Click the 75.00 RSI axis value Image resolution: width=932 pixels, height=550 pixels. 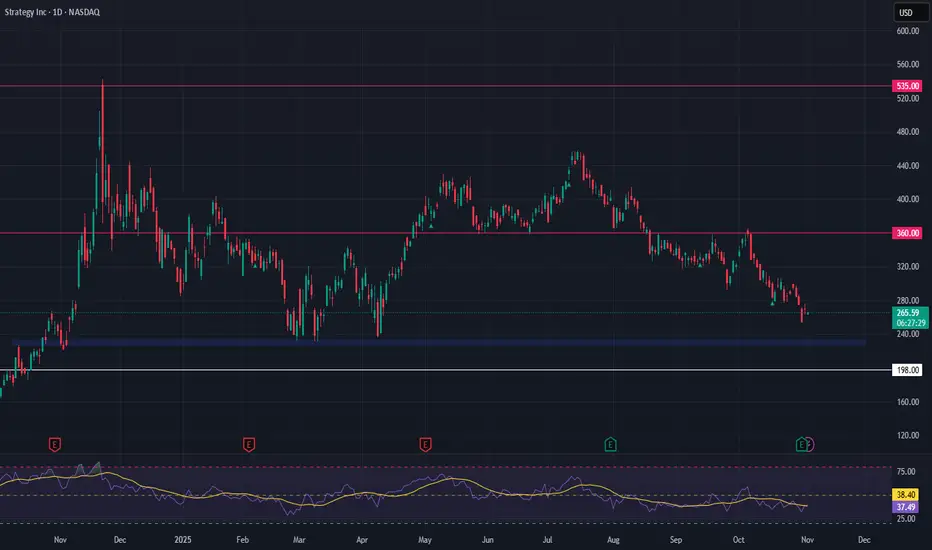coord(906,472)
